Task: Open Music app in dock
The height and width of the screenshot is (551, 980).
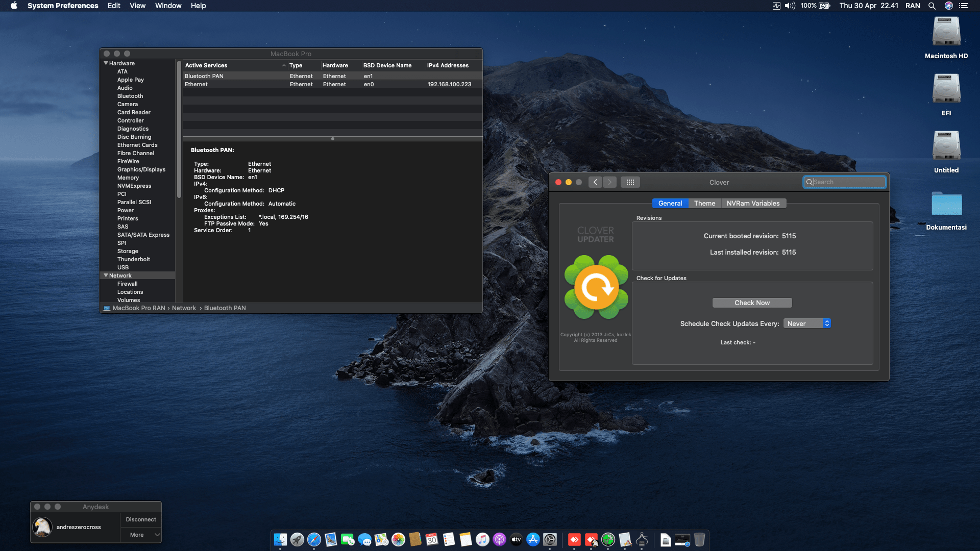Action: click(482, 539)
